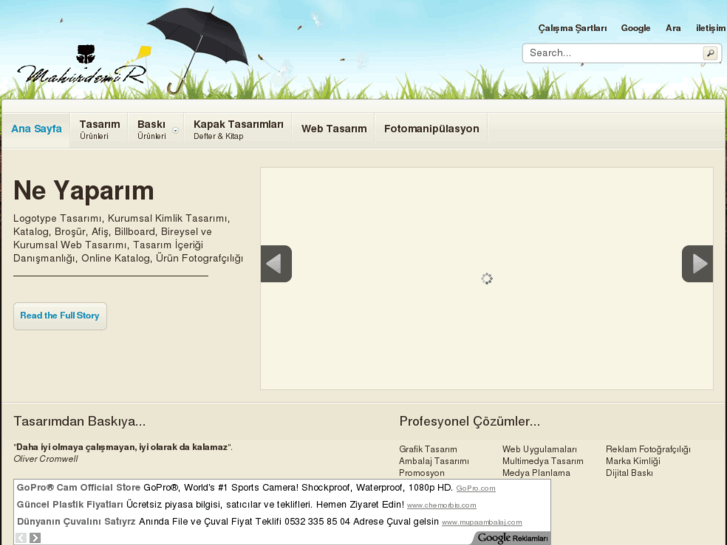Click Multimedya Tasarım text
Image resolution: width=727 pixels, height=545 pixels.
click(543, 461)
